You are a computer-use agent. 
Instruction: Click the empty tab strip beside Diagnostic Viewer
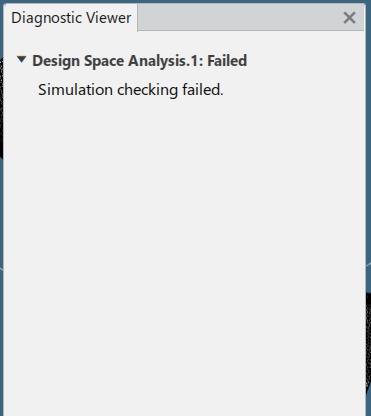[x=239, y=17]
